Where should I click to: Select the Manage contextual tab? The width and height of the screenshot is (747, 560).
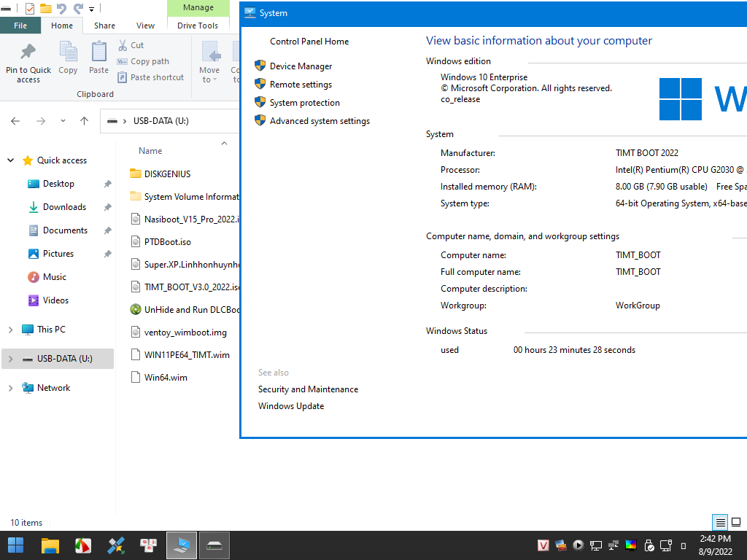coord(198,7)
